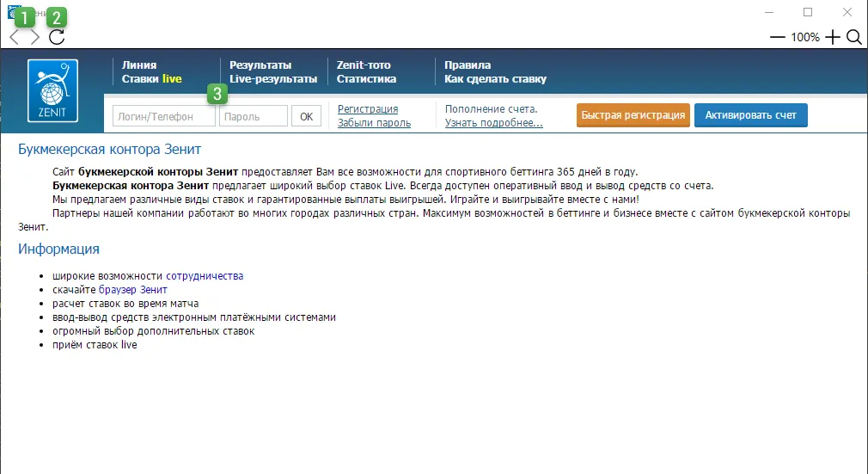Image resolution: width=868 pixels, height=474 pixels.
Task: Click Быстрая регистрация button
Action: pyautogui.click(x=633, y=115)
